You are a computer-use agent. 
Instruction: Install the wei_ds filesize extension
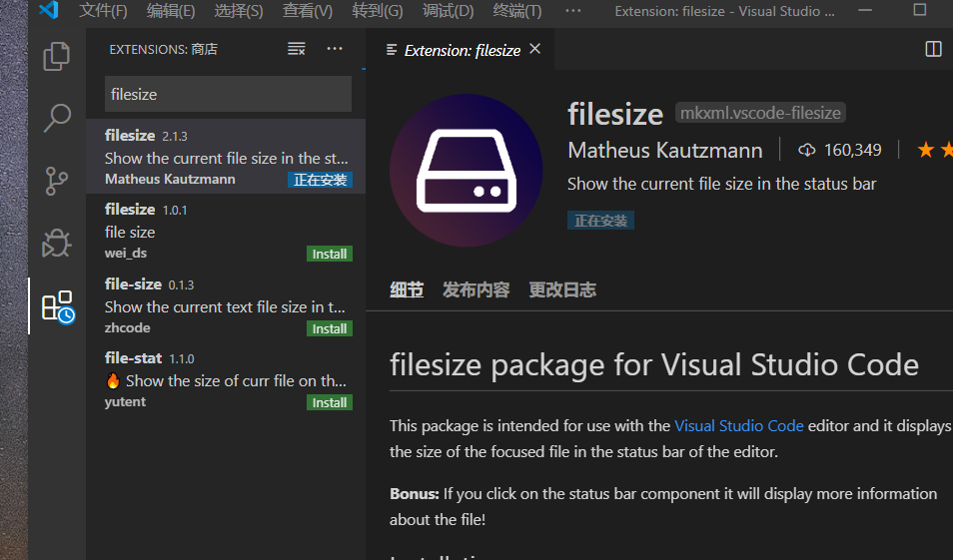coord(330,254)
